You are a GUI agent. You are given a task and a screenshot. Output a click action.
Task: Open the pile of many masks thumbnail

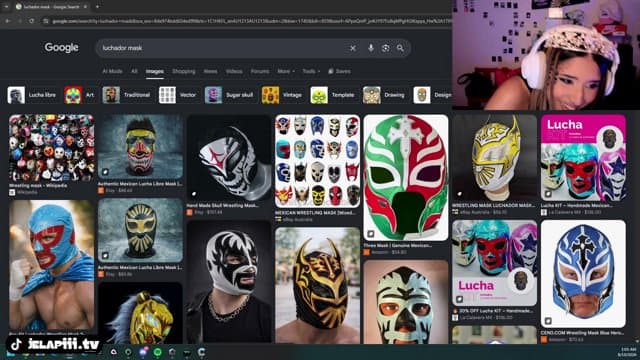point(51,148)
